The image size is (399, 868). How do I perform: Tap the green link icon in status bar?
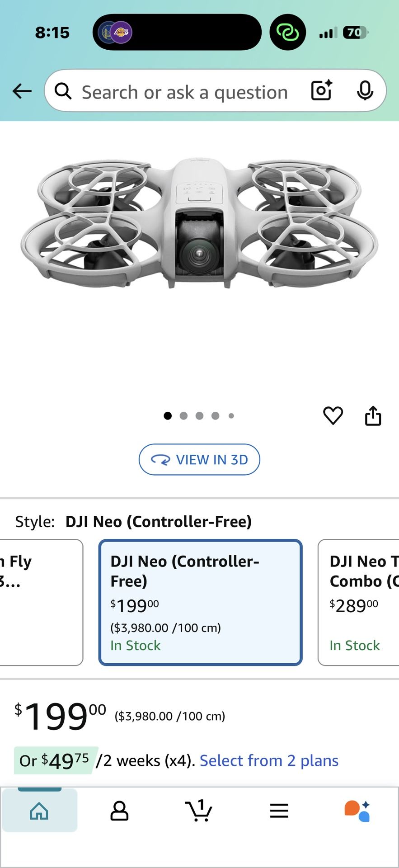(288, 33)
